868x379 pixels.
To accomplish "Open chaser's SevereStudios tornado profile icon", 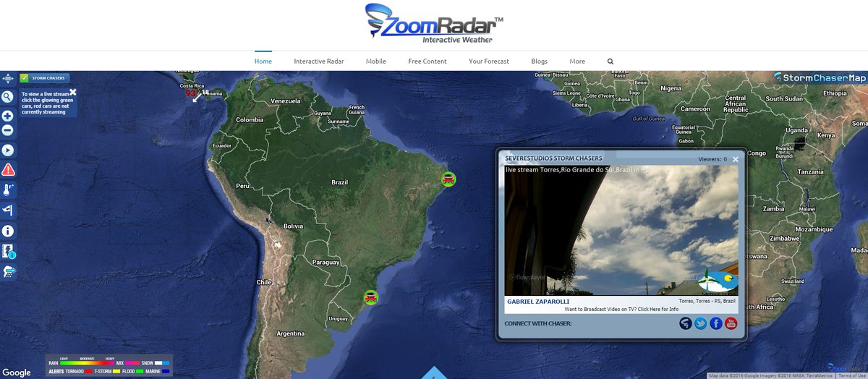I will click(x=686, y=323).
